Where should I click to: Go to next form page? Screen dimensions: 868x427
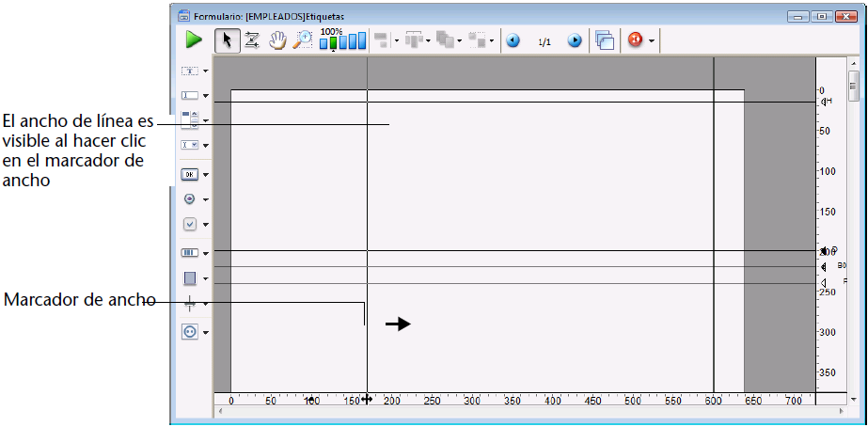click(x=575, y=41)
